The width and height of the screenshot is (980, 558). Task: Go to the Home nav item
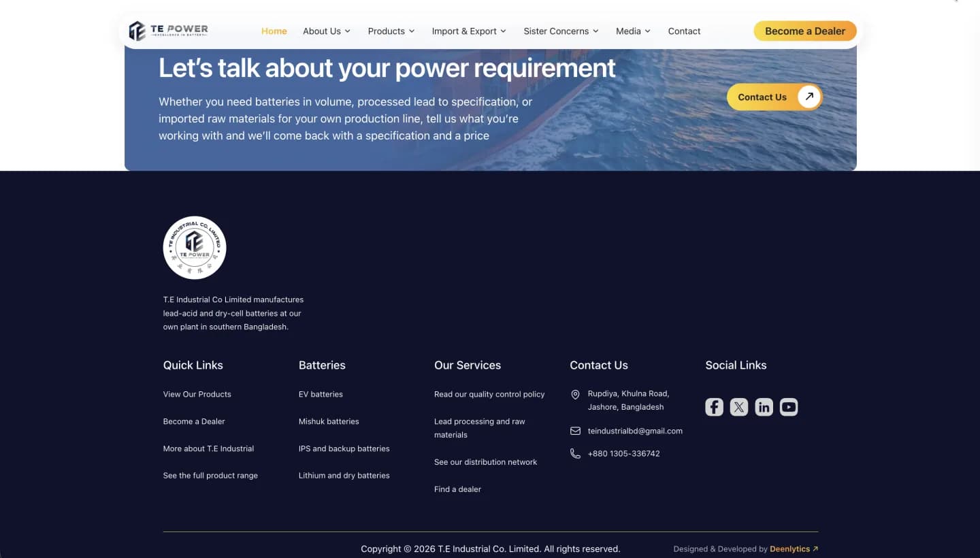coord(274,31)
